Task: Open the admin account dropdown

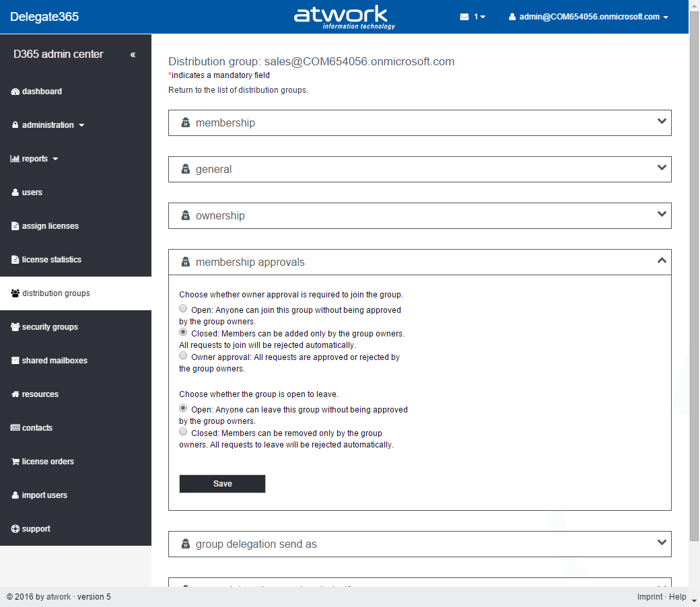Action: pyautogui.click(x=588, y=17)
